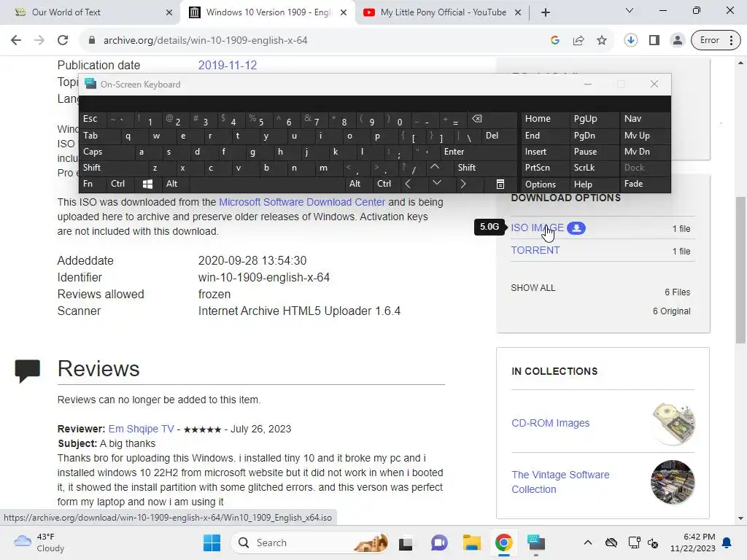Click the download icon beside ISO IMAGE
Image resolution: width=747 pixels, height=560 pixels.
pos(576,228)
